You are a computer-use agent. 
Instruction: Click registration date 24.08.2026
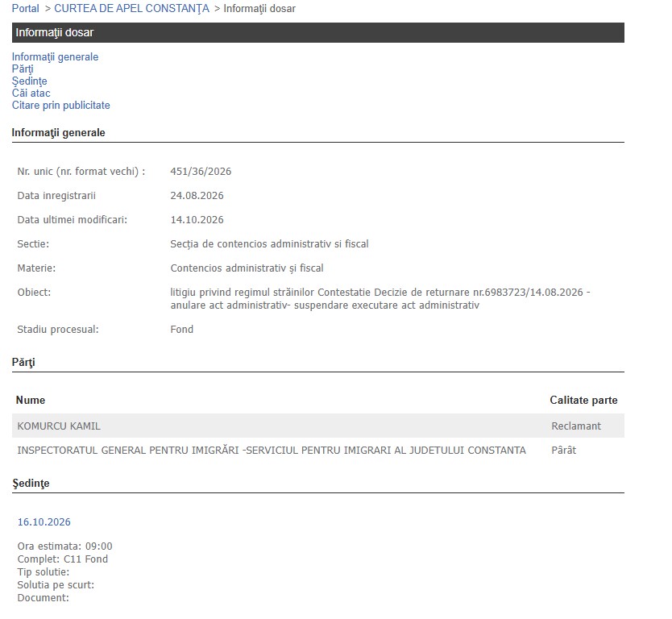[x=197, y=196]
